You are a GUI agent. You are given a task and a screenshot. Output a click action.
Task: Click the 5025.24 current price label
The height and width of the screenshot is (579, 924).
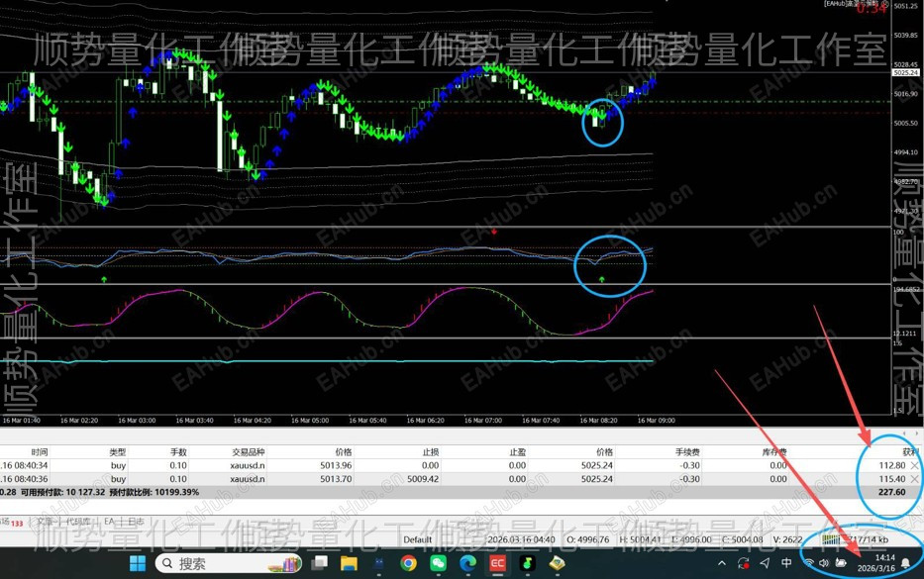click(906, 73)
